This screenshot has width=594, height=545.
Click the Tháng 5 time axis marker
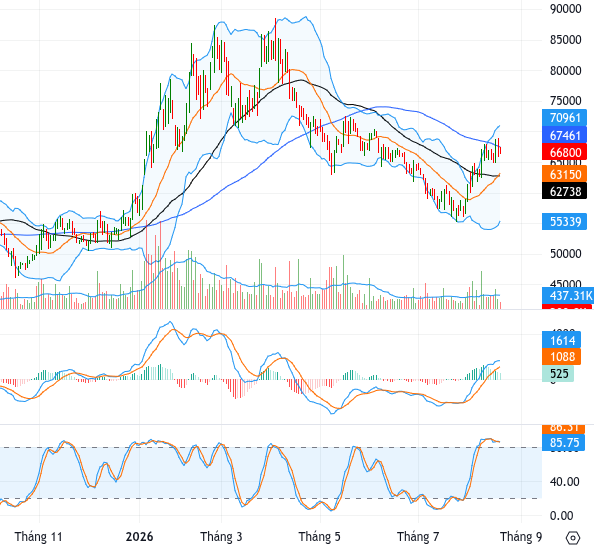pyautogui.click(x=319, y=537)
